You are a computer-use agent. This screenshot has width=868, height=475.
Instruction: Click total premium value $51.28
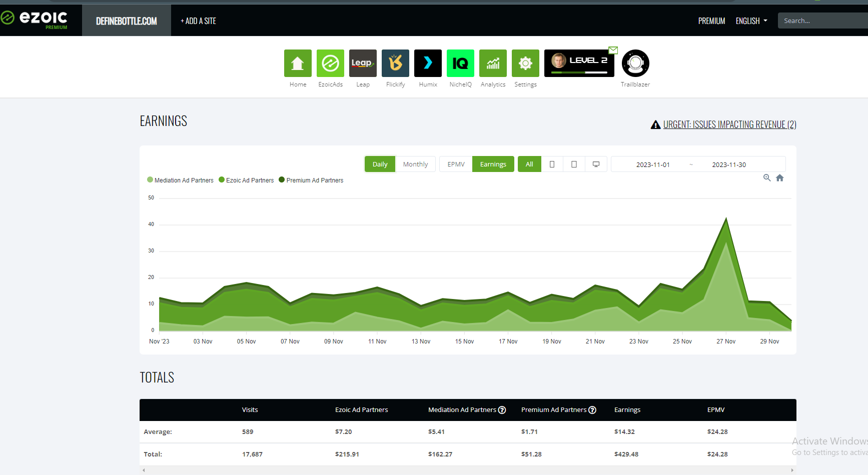(531, 454)
